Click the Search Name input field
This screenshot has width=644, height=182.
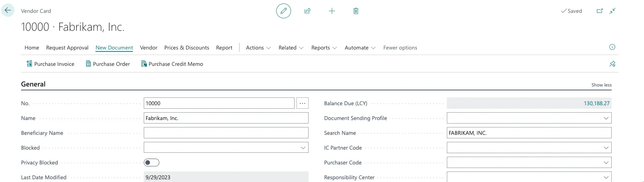[529, 133]
